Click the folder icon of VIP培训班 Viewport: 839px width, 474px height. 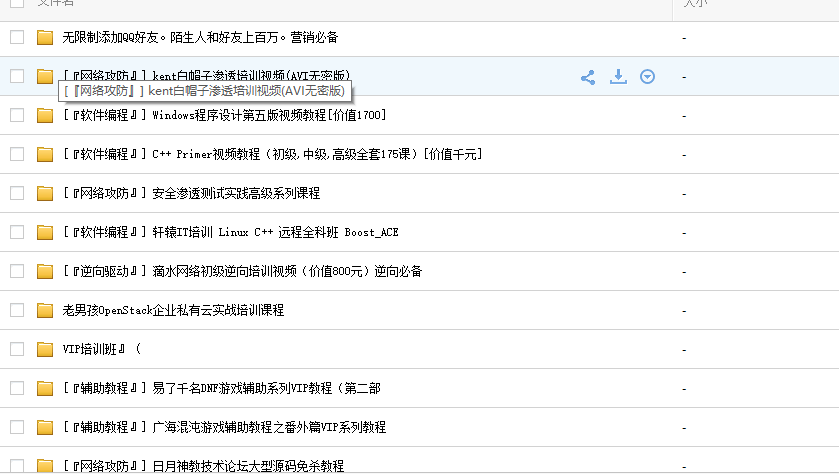45,349
